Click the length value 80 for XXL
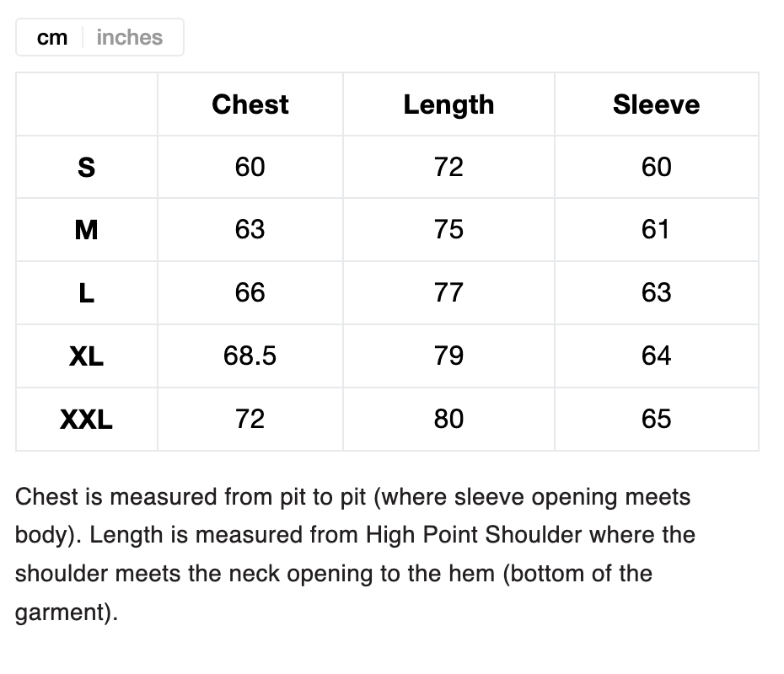 coord(448,420)
